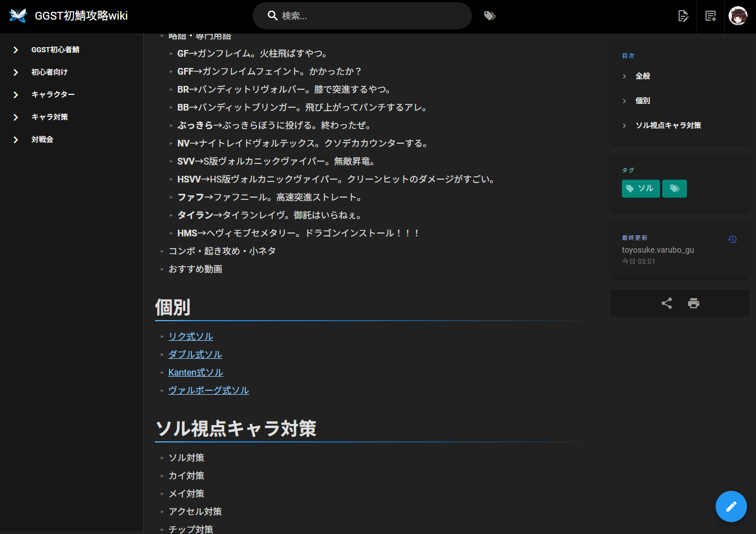
Task: Click the GF→ガンフレイム list entry
Action: coord(252,54)
